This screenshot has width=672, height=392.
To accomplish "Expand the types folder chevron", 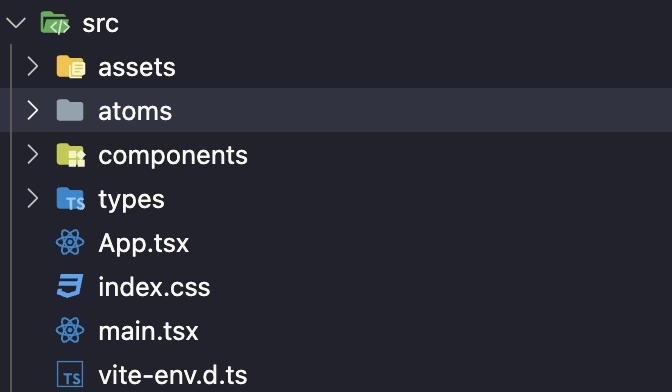I will click(x=33, y=199).
